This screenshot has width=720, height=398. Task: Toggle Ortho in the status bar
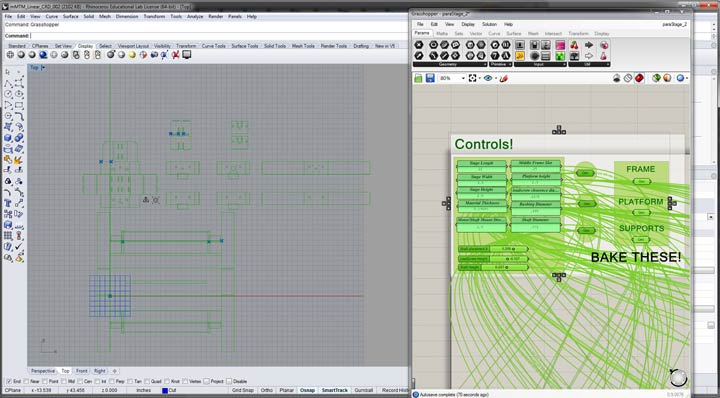(267, 390)
